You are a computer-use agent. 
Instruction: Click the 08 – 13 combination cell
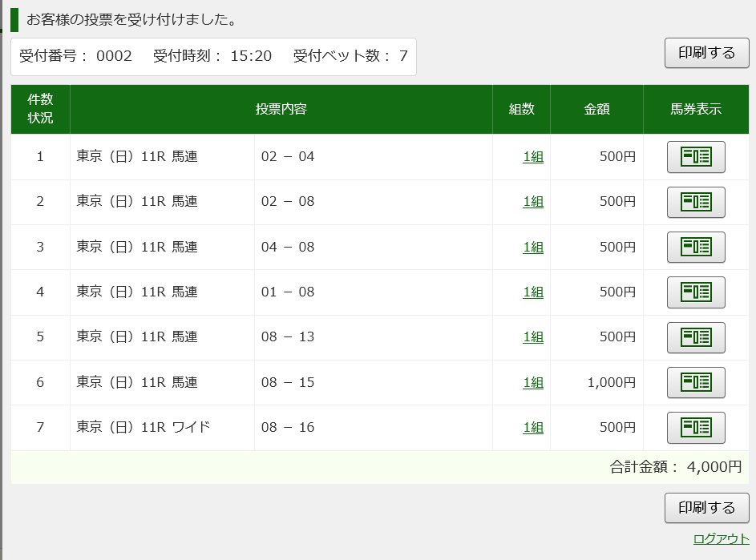click(x=373, y=337)
